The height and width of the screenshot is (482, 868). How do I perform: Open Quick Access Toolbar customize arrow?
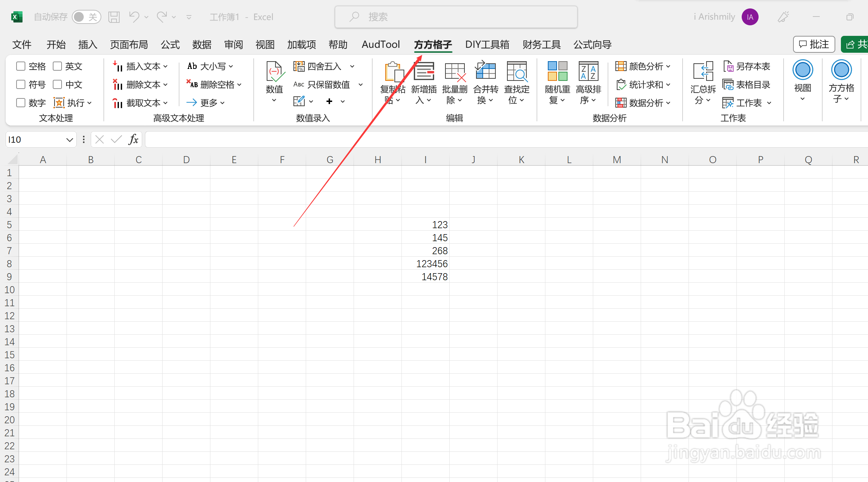(x=189, y=17)
